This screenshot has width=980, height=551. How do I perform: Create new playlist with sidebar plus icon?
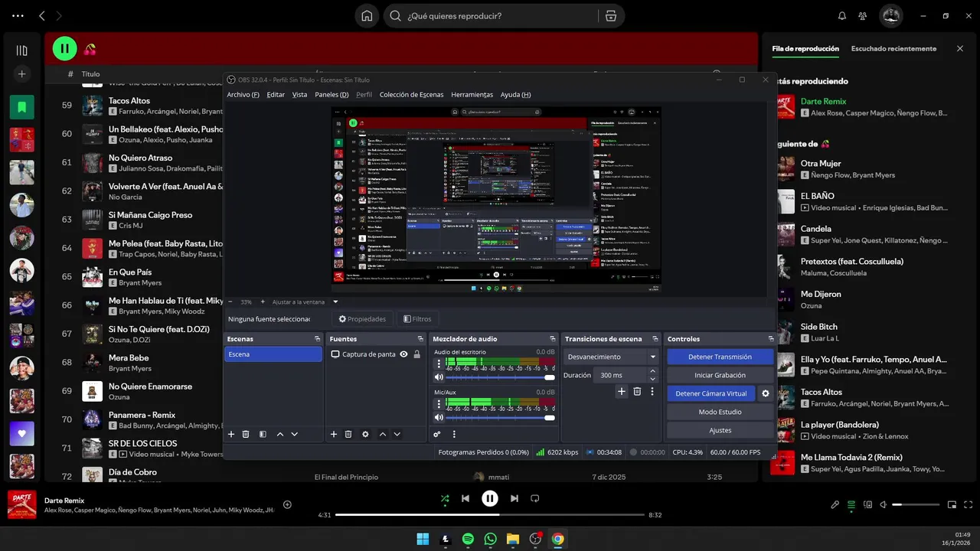point(21,74)
